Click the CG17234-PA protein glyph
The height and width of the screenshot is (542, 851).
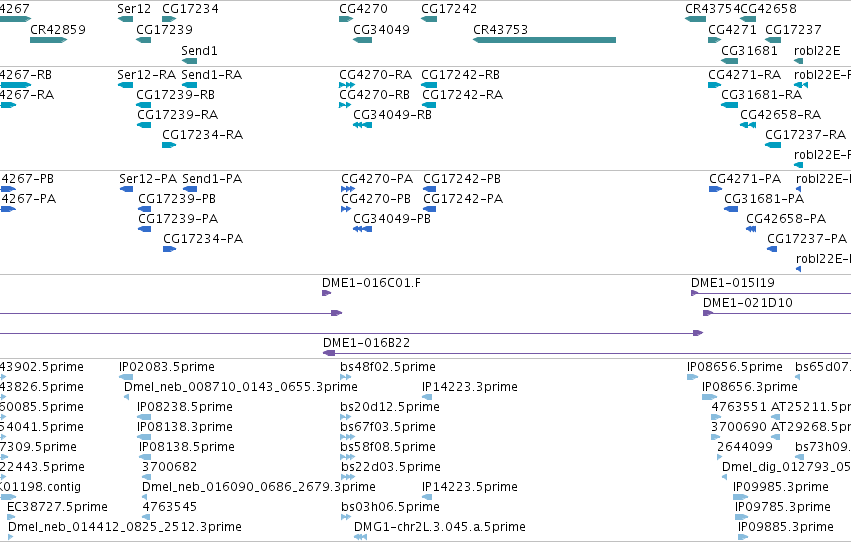tap(169, 249)
